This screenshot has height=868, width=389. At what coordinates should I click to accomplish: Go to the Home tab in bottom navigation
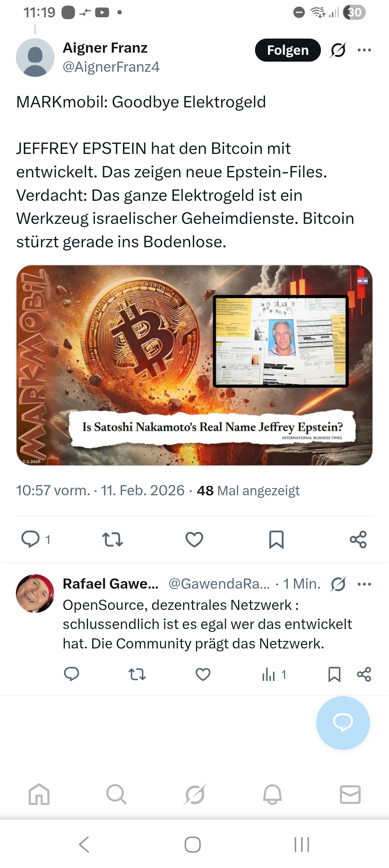coord(39,794)
